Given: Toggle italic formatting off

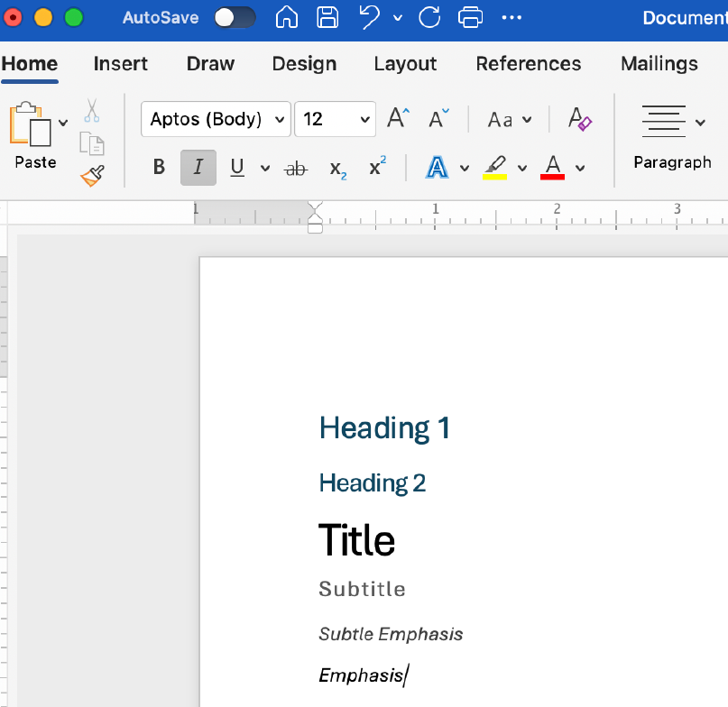Looking at the screenshot, I should 198,167.
